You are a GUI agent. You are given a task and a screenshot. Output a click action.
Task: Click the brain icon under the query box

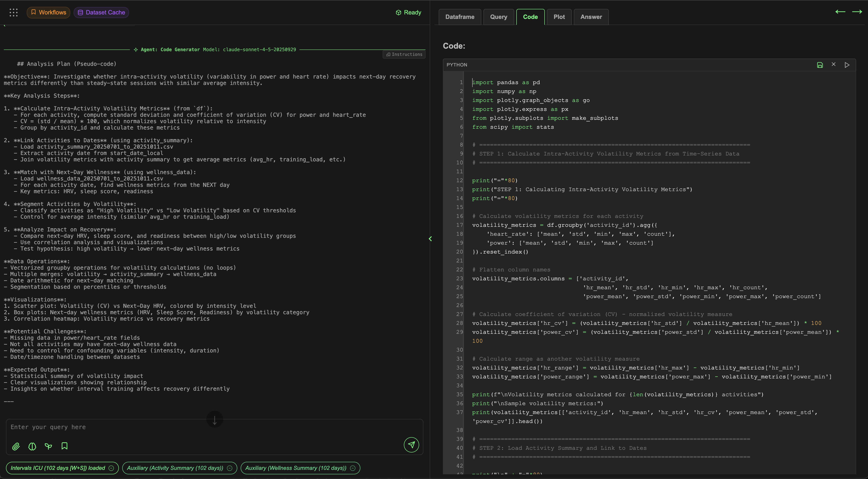(32, 446)
